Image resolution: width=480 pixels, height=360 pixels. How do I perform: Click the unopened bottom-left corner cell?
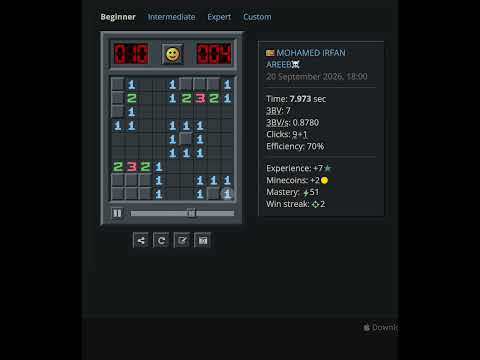(117, 194)
